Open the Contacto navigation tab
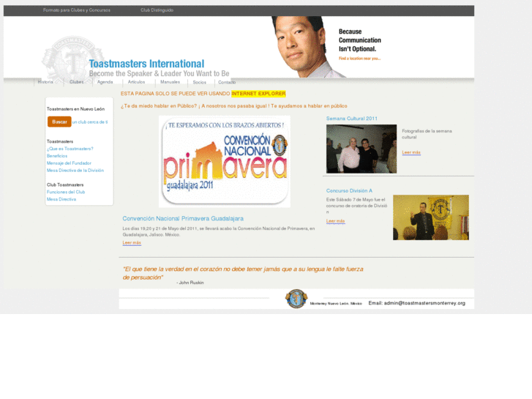Screen dimensions: 532x399 pyautogui.click(x=227, y=82)
